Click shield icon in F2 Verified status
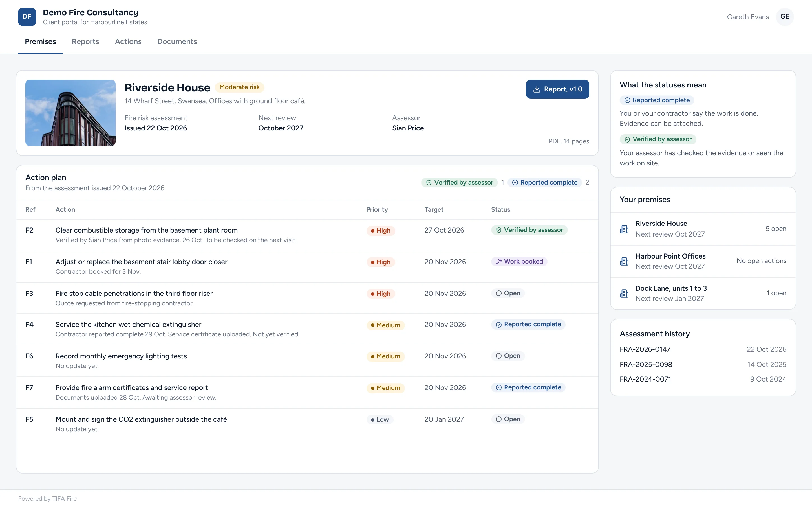812x508 pixels. pos(498,230)
